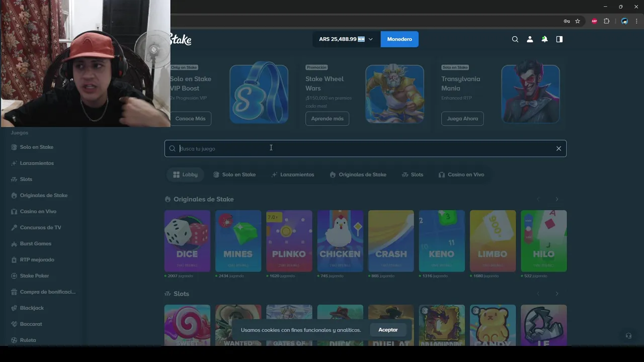Select the Casino en Vivo tab

point(461,174)
